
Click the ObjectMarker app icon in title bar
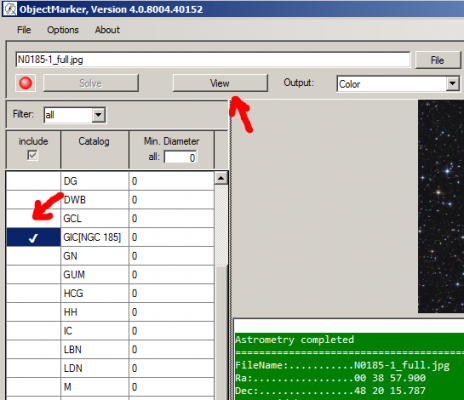(10, 9)
